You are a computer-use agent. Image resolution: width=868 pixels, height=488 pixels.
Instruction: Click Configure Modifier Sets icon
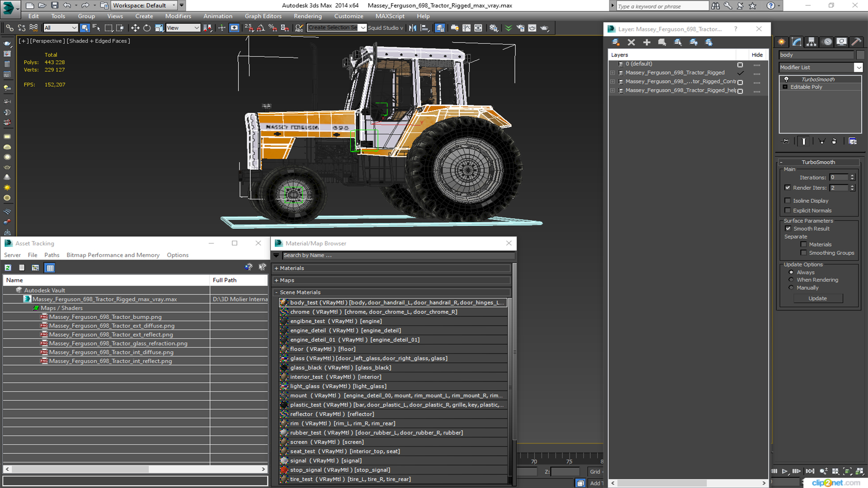[x=853, y=141]
